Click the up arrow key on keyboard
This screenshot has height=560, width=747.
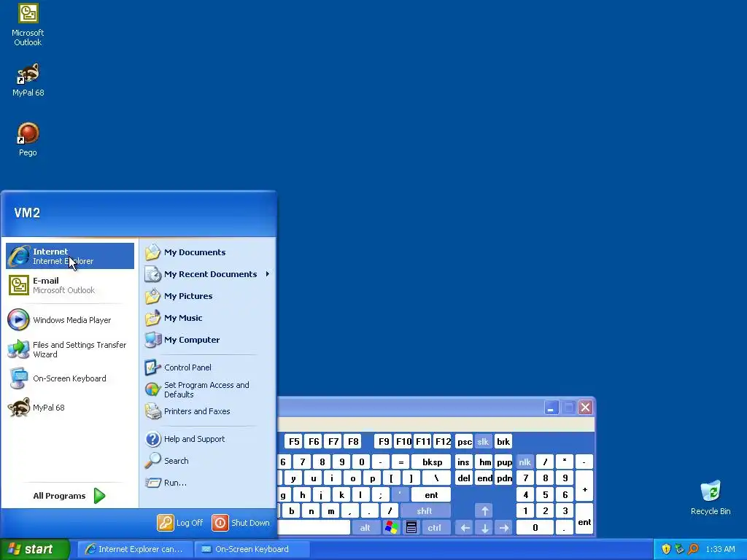(x=484, y=511)
